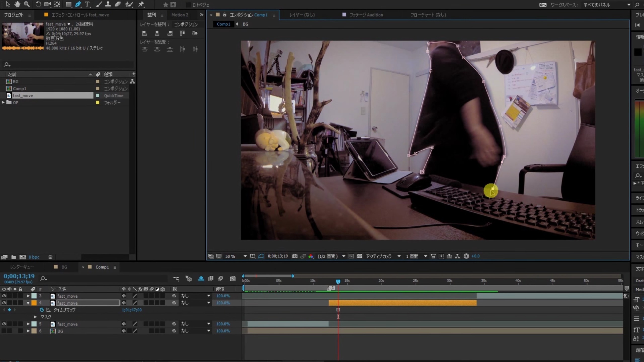Image resolution: width=644 pixels, height=362 pixels.
Task: Expand the マスク group on layer 4
Action: pos(35,316)
